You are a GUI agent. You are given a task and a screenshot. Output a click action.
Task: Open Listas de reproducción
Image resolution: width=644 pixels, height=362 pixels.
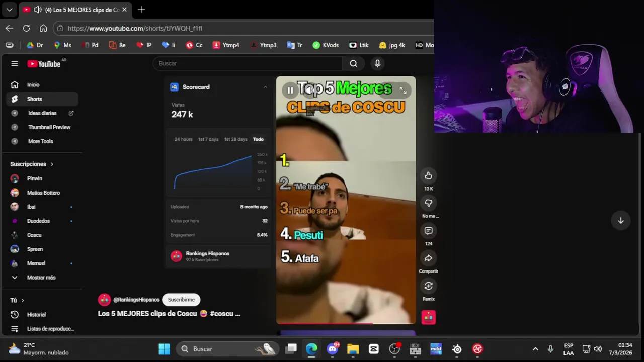click(x=42, y=328)
